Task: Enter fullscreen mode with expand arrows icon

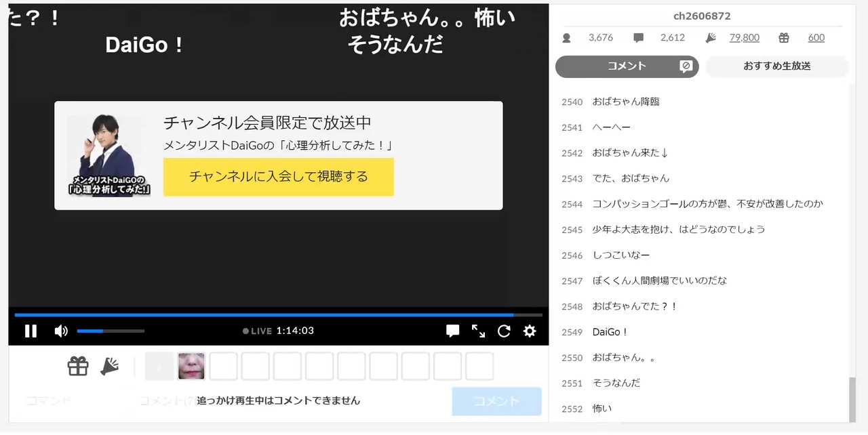Action: coord(478,331)
